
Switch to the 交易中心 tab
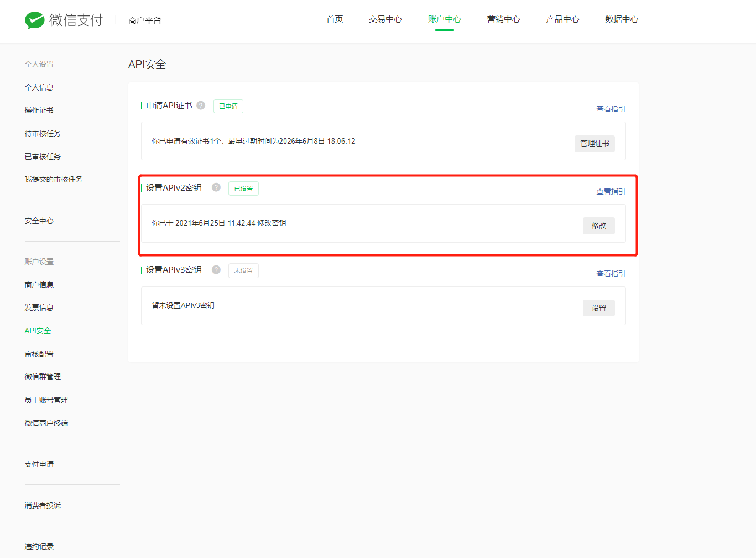click(x=385, y=18)
